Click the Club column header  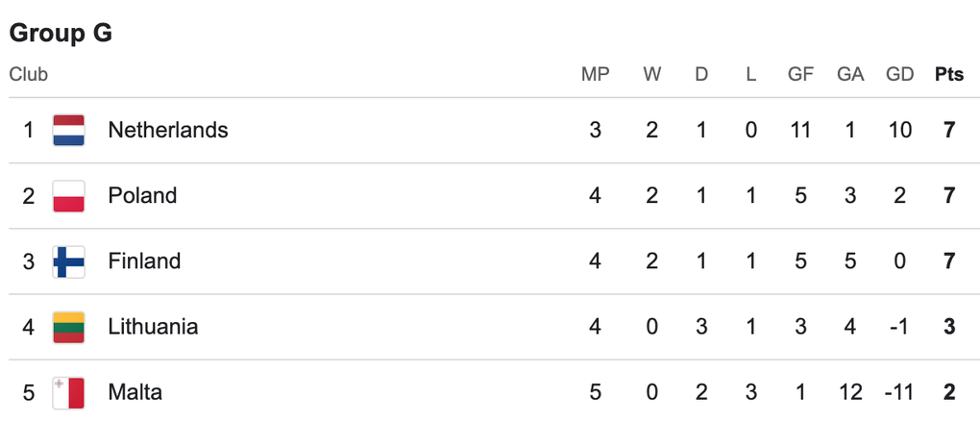click(29, 75)
